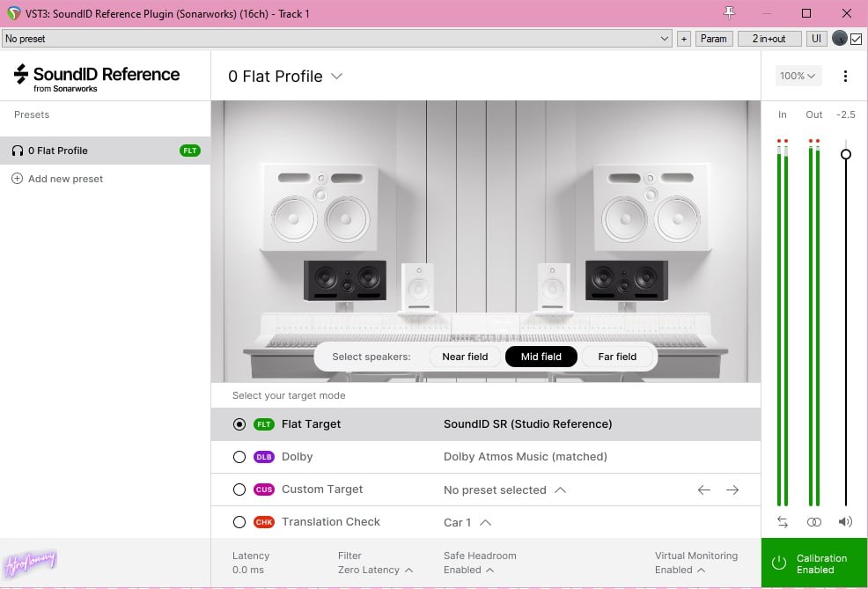Image resolution: width=868 pixels, height=589 pixels.
Task: Click the Calibration power icon
Action: point(779,563)
